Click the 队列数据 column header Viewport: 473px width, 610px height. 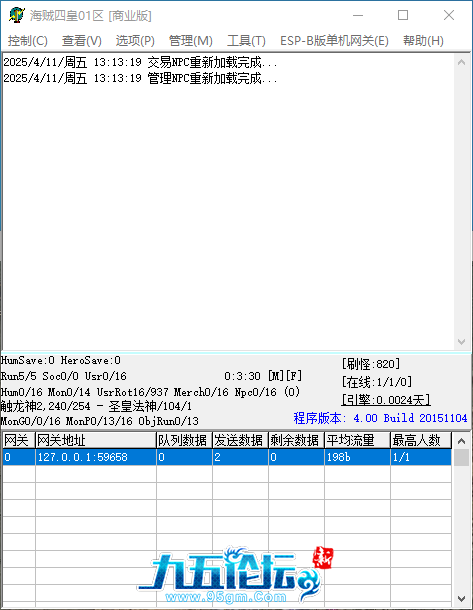(184, 440)
